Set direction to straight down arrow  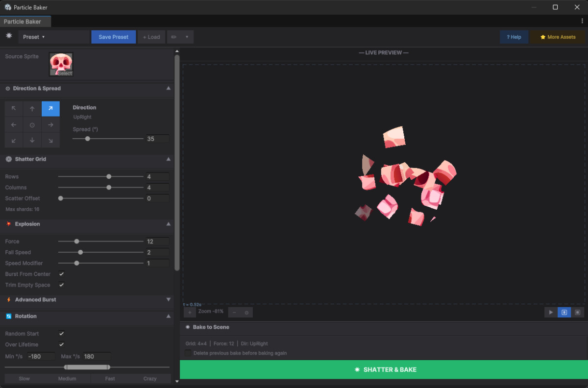click(32, 141)
